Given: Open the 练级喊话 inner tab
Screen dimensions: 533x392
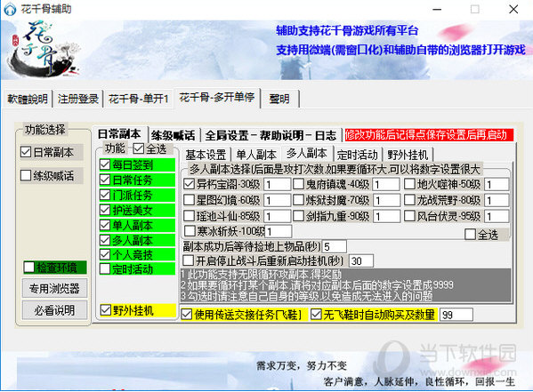Looking at the screenshot, I should (x=174, y=135).
